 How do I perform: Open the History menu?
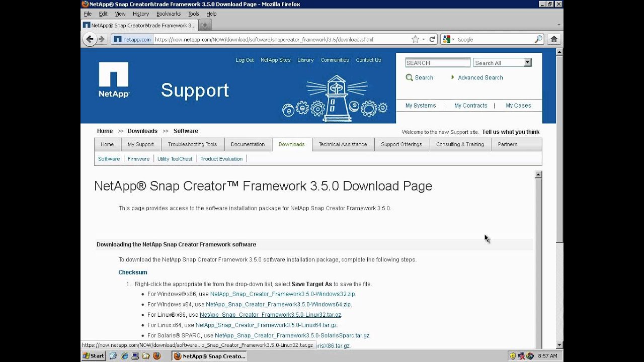click(141, 14)
